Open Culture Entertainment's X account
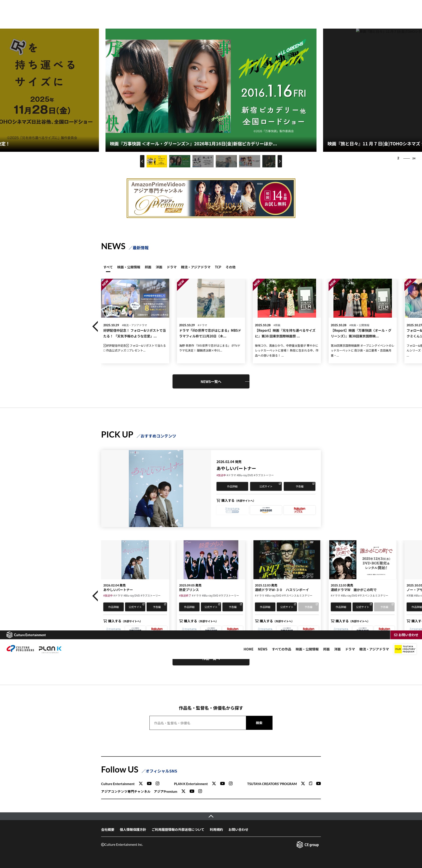Screen dimensions: 422x868 (141, 784)
